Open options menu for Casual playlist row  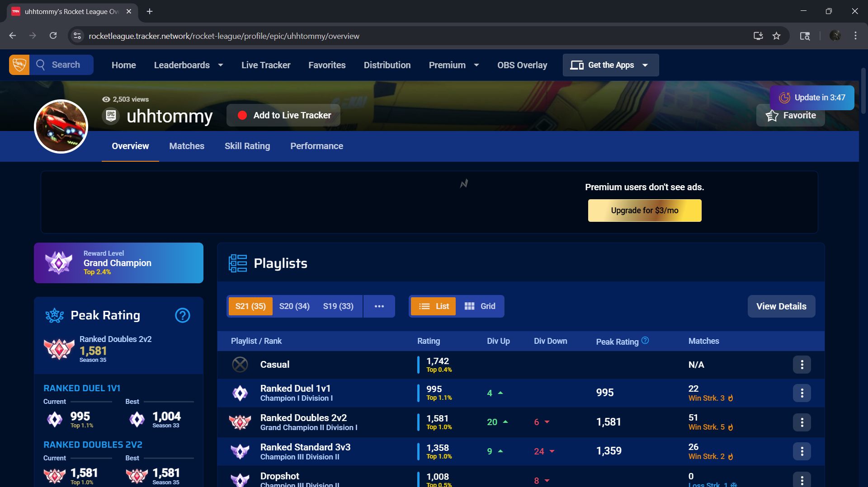[x=802, y=365]
